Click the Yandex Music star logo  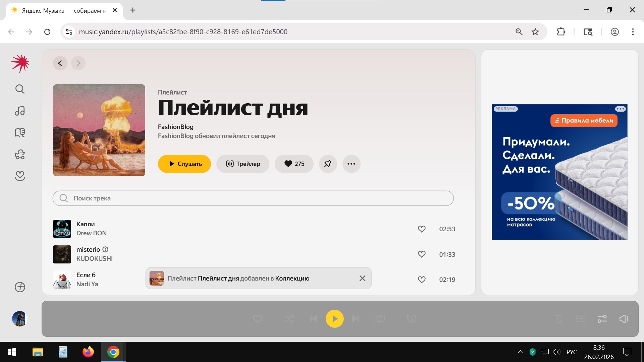(x=20, y=63)
